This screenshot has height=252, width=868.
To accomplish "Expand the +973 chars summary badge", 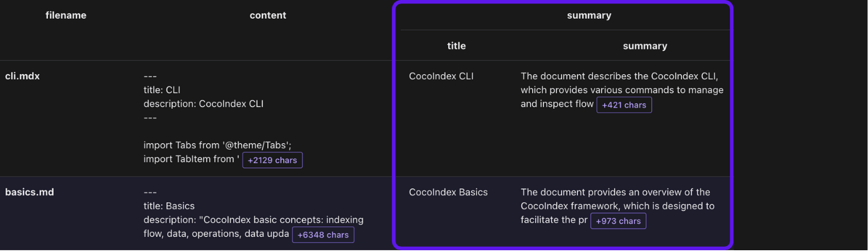I will coord(618,221).
